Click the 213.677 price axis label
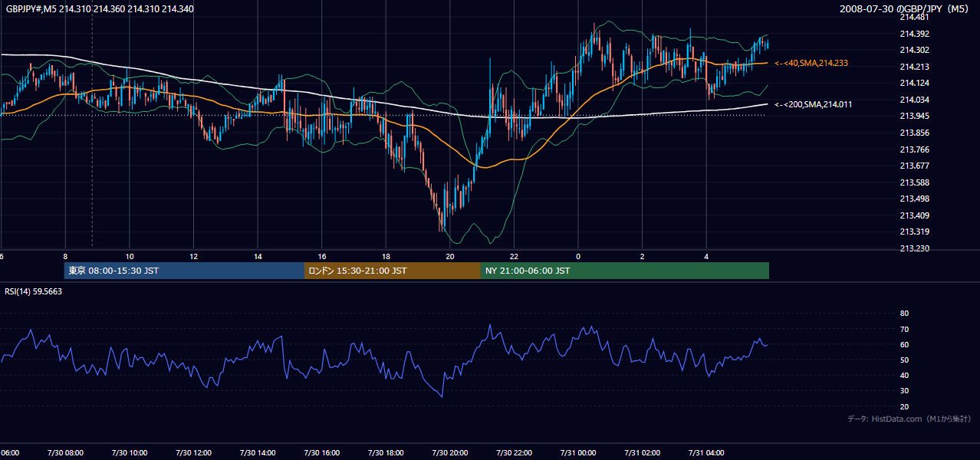Screen dimensions: 980x460 [914, 166]
